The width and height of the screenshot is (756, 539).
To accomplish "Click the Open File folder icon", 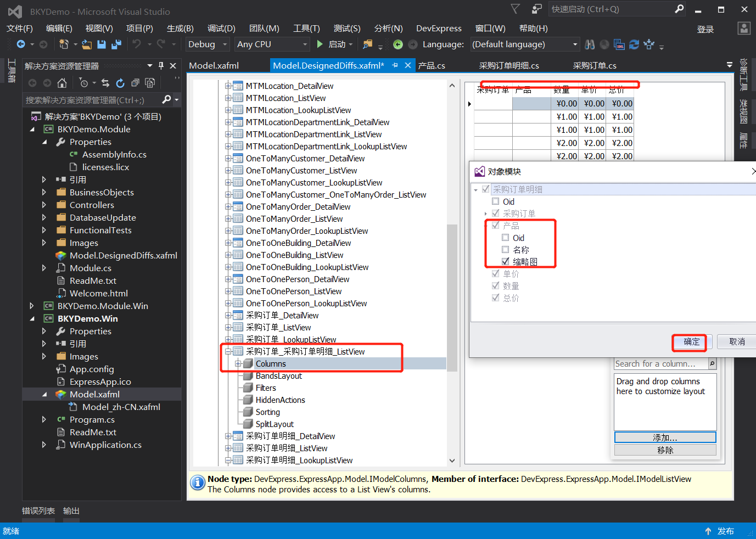I will point(87,44).
